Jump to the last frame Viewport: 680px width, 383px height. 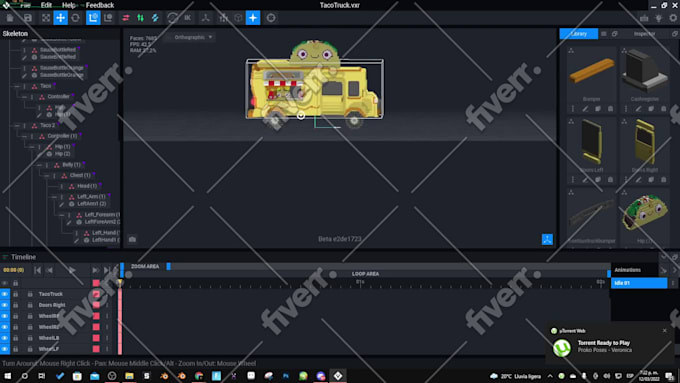106,270
